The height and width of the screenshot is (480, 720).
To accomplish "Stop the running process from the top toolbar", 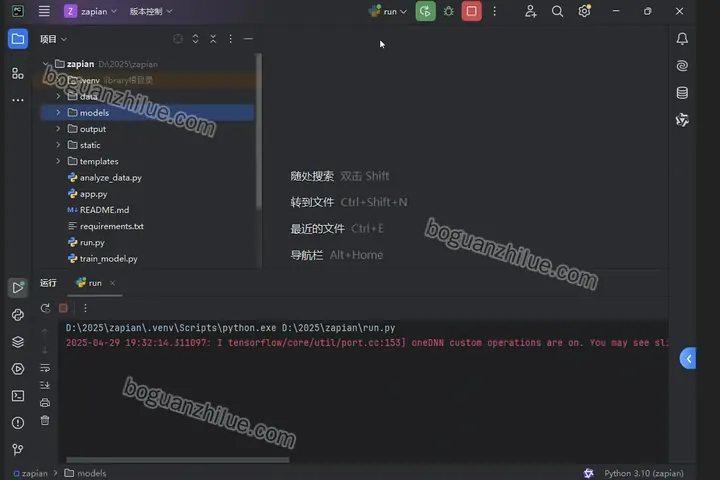I will [x=472, y=11].
